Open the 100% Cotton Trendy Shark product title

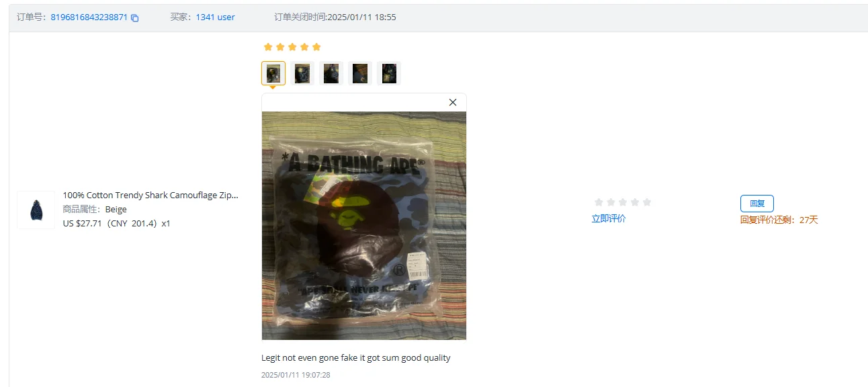click(150, 195)
